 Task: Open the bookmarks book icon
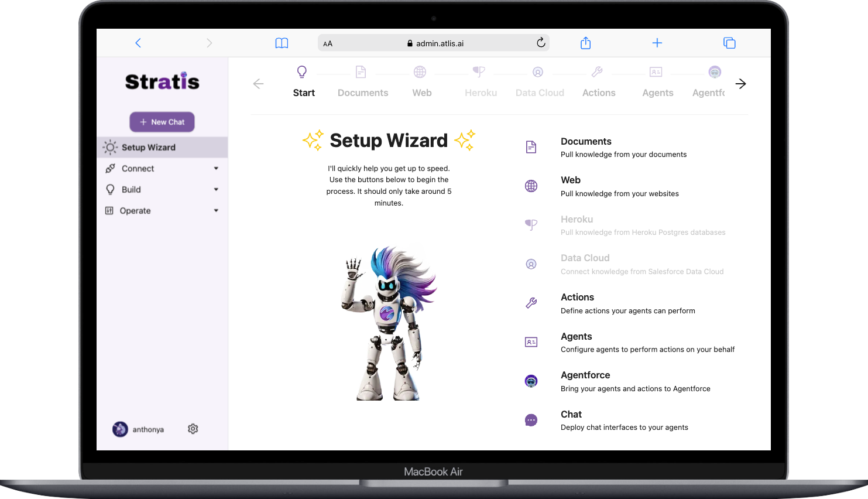(x=282, y=43)
